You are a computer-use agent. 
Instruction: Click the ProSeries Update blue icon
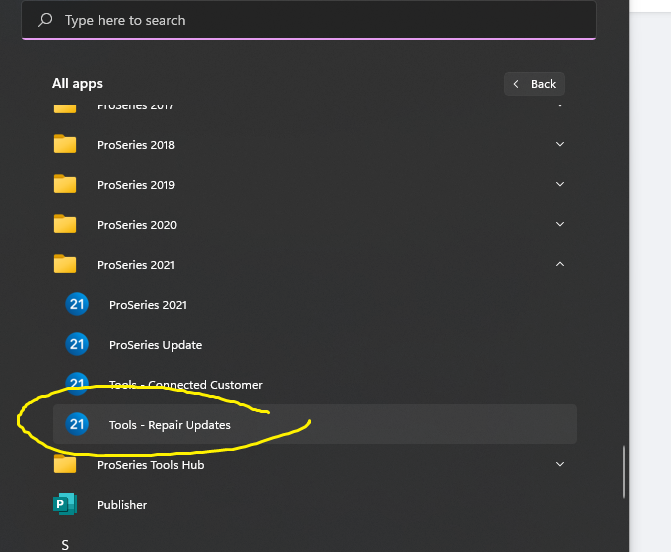77,345
